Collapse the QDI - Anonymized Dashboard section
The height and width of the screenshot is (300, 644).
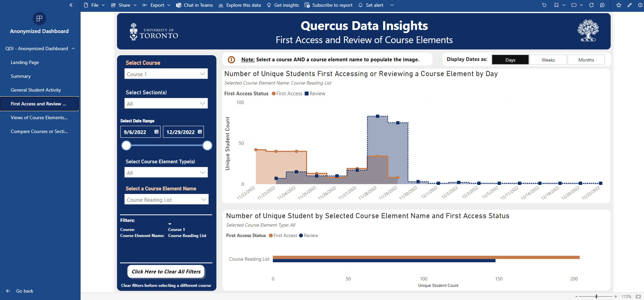[73, 48]
